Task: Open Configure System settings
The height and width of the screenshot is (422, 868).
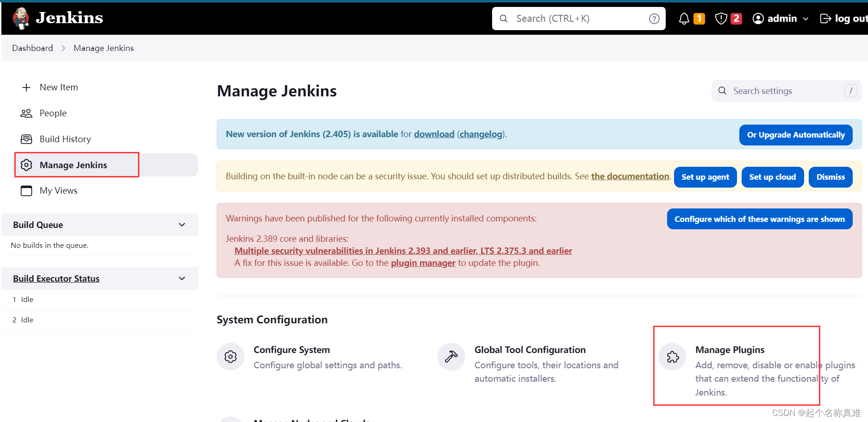Action: click(x=292, y=350)
